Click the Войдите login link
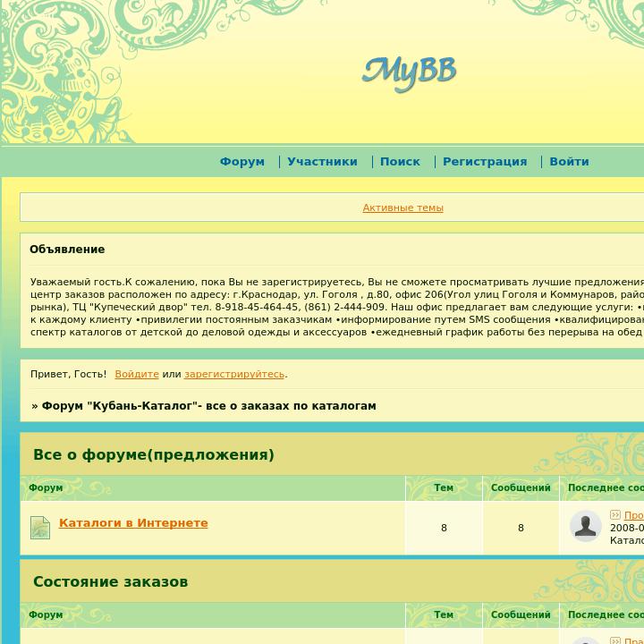Image resolution: width=644 pixels, height=644 pixels. (x=137, y=374)
